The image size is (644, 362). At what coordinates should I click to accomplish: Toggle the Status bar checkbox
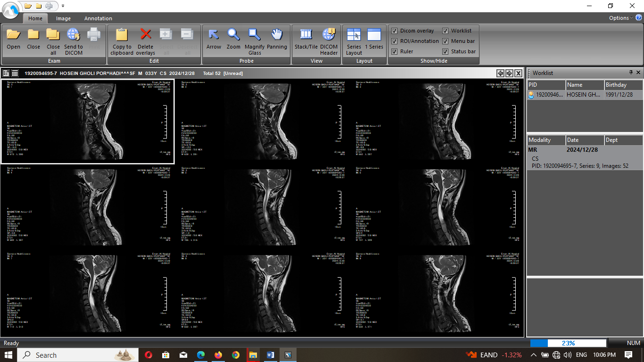coord(445,51)
